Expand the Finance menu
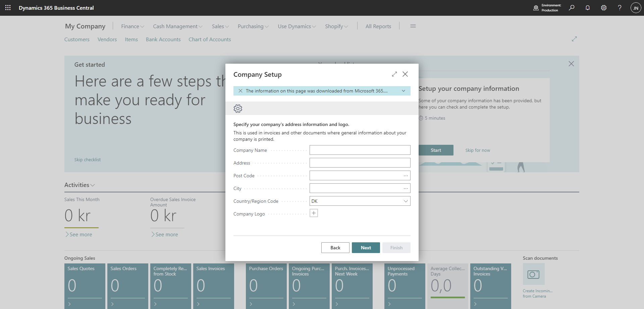 pos(132,26)
